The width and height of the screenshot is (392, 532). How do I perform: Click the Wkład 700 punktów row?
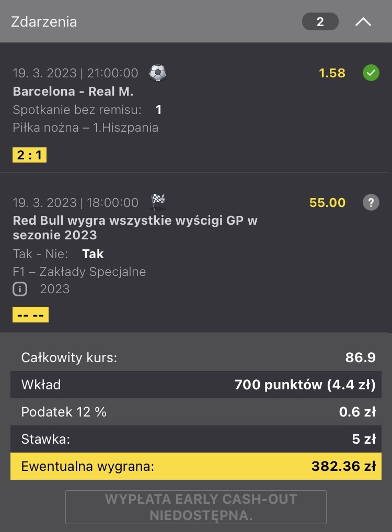tap(196, 385)
